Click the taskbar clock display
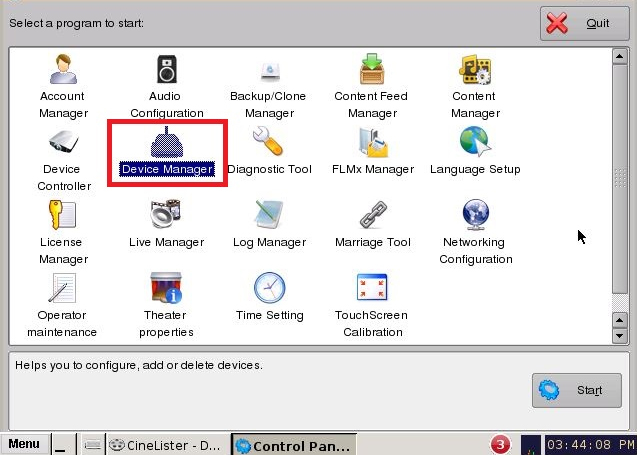 tap(591, 445)
